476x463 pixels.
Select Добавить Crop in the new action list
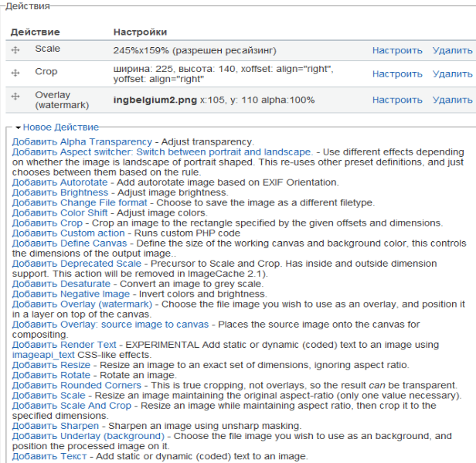(47, 223)
